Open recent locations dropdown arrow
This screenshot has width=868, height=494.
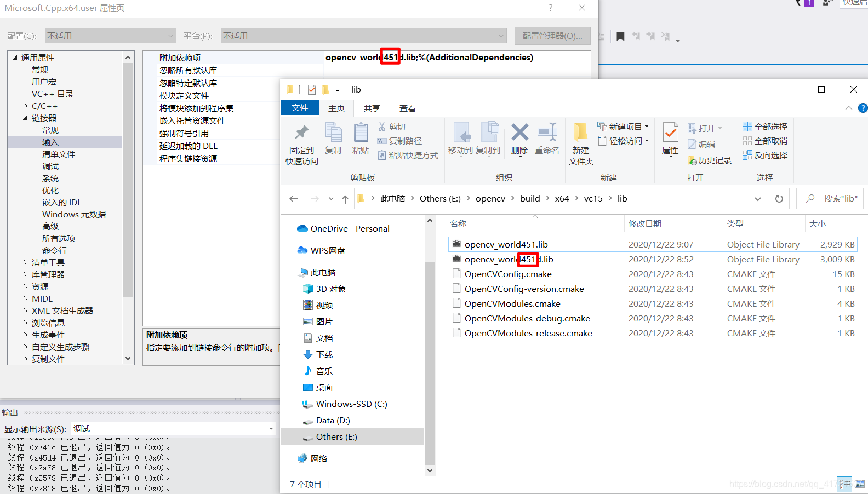(331, 199)
